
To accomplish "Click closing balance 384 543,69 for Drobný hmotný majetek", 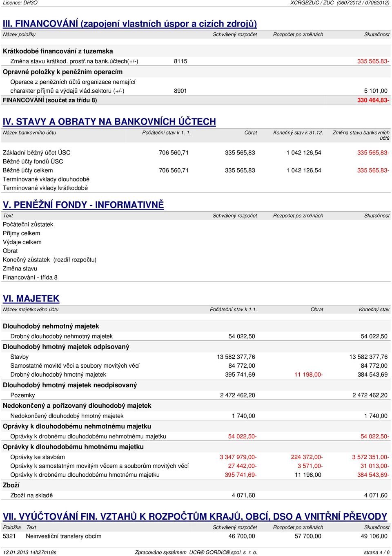I will pos(372,375).
